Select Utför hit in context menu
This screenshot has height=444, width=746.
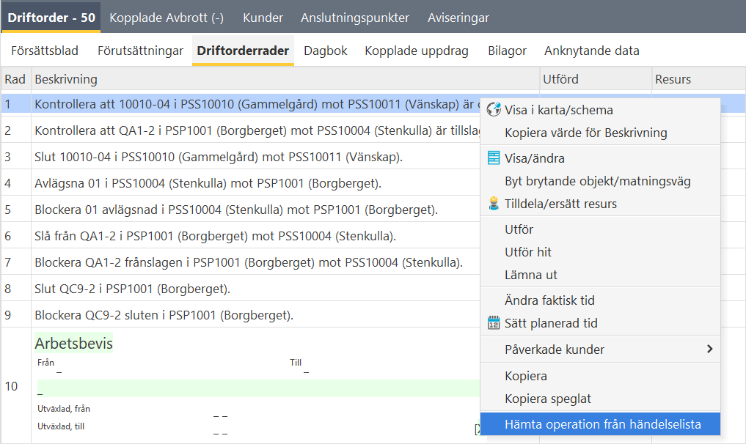[x=528, y=252]
